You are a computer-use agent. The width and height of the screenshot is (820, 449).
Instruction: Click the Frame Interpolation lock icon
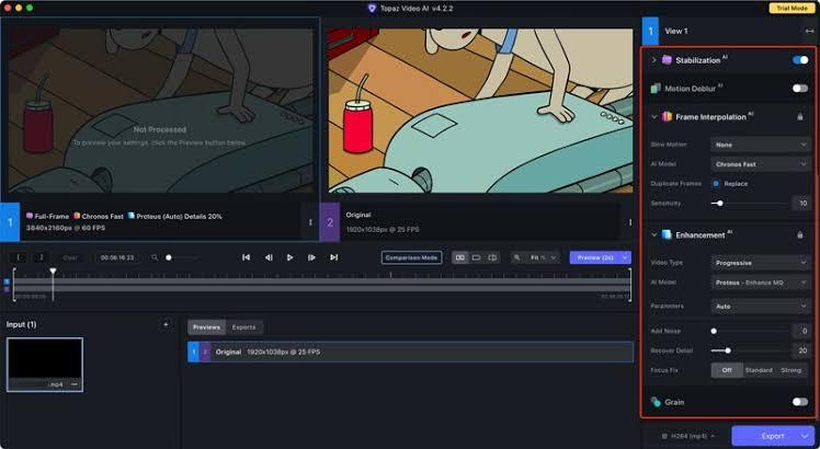coord(800,117)
